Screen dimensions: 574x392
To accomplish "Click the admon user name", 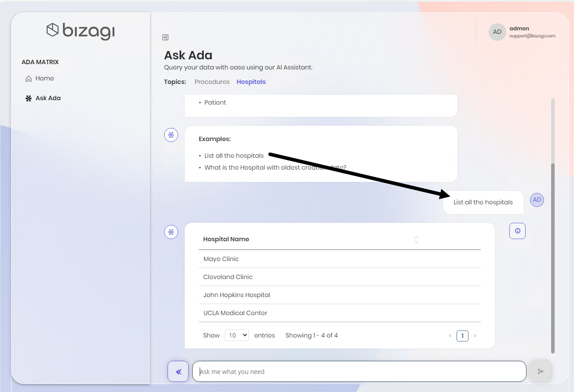I will point(519,29).
